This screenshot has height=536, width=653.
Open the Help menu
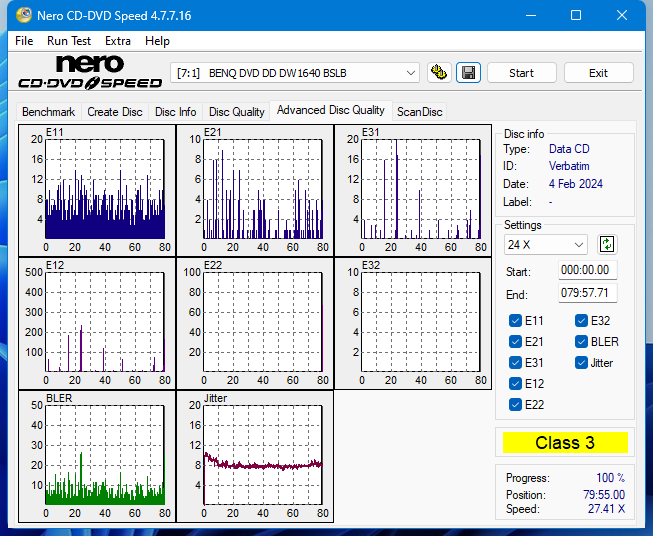tap(157, 41)
